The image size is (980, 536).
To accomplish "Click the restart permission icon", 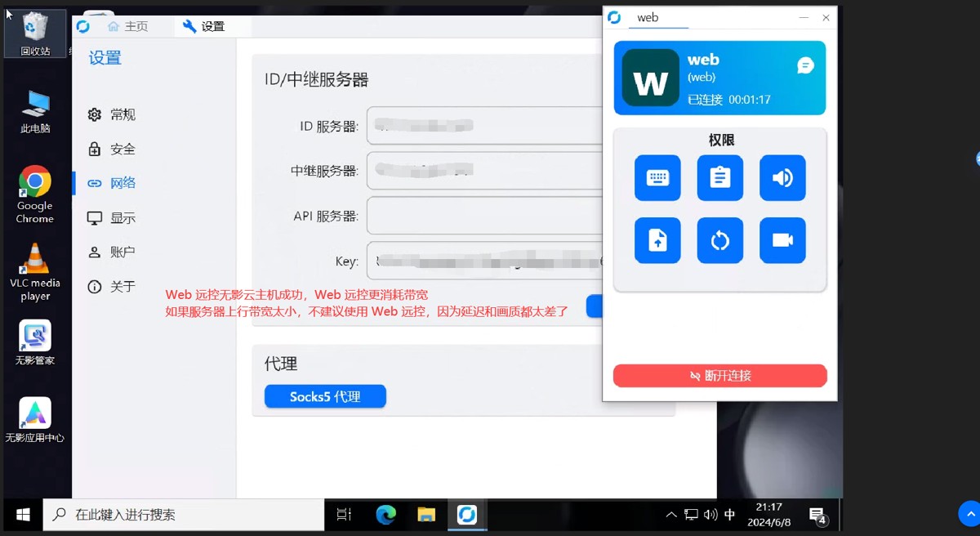I will 719,240.
